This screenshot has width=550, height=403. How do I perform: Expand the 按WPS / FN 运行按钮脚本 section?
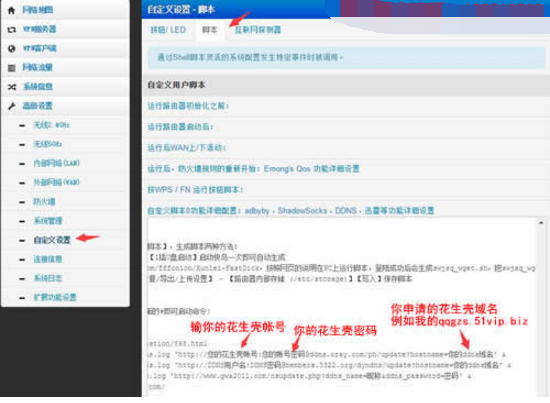click(x=195, y=190)
